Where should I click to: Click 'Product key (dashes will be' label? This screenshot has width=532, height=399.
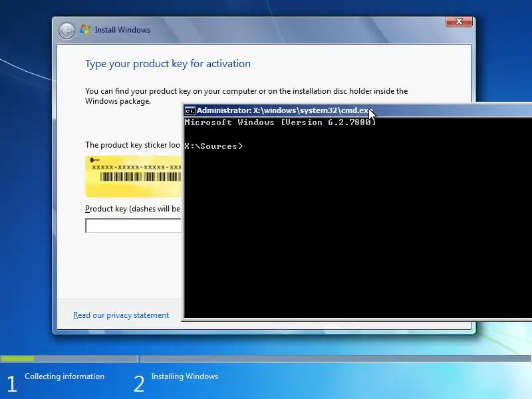pos(132,209)
